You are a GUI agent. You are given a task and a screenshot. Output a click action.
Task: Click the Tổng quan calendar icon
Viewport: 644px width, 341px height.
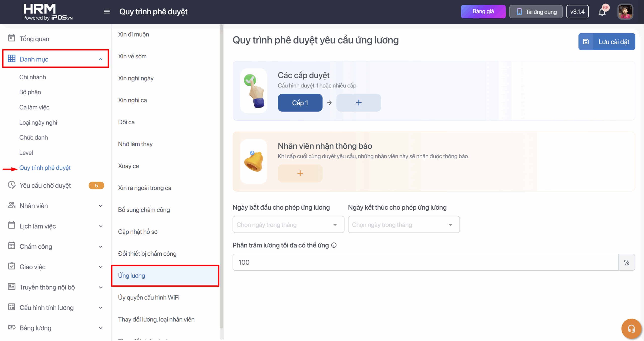pos(12,38)
